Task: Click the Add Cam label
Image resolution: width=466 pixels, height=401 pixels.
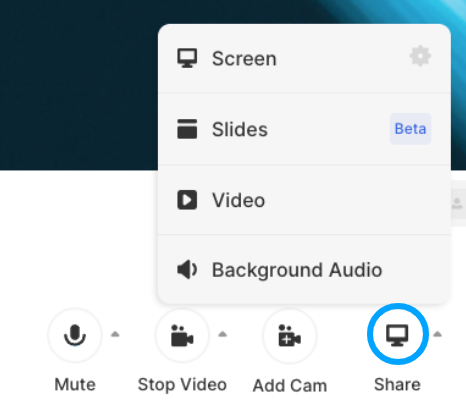Action: (x=290, y=386)
